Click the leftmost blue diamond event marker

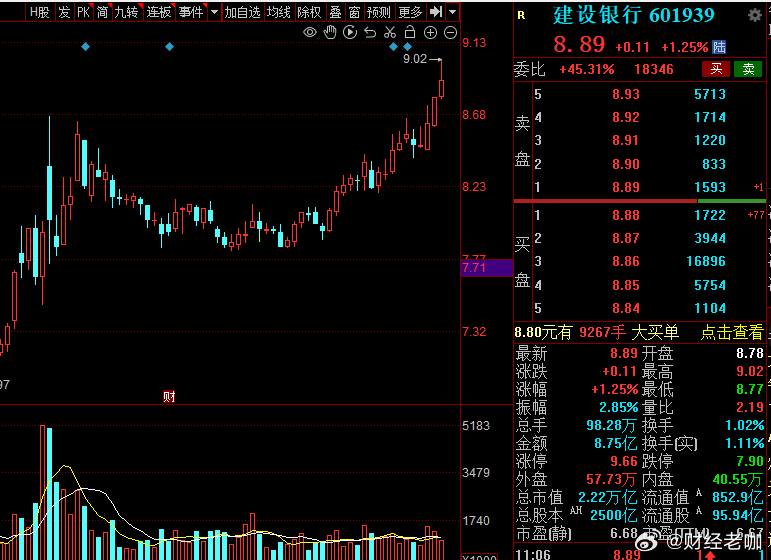tap(86, 47)
